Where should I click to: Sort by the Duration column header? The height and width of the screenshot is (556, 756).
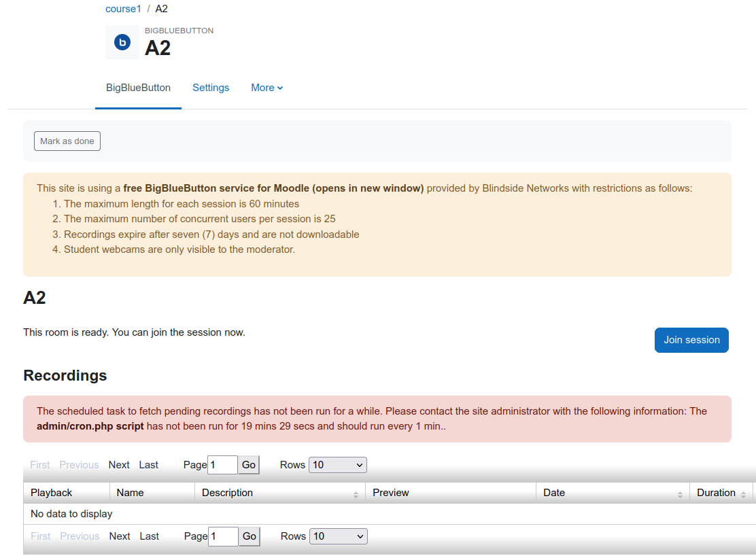coord(721,493)
